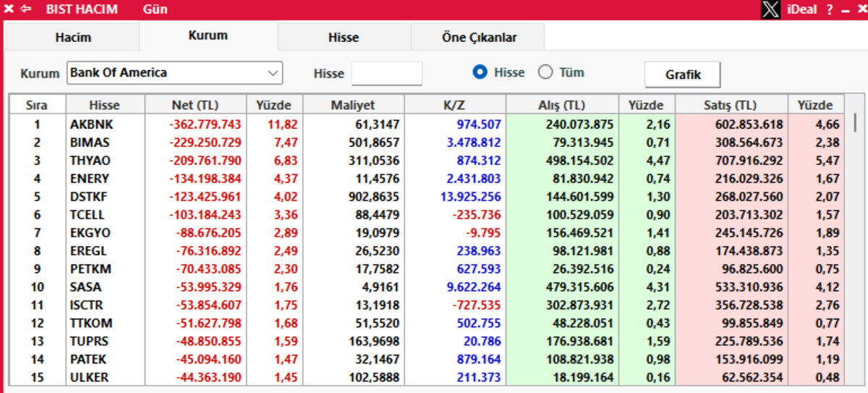The height and width of the screenshot is (393, 868).
Task: Click the iDeal label in title bar
Action: [x=801, y=9]
